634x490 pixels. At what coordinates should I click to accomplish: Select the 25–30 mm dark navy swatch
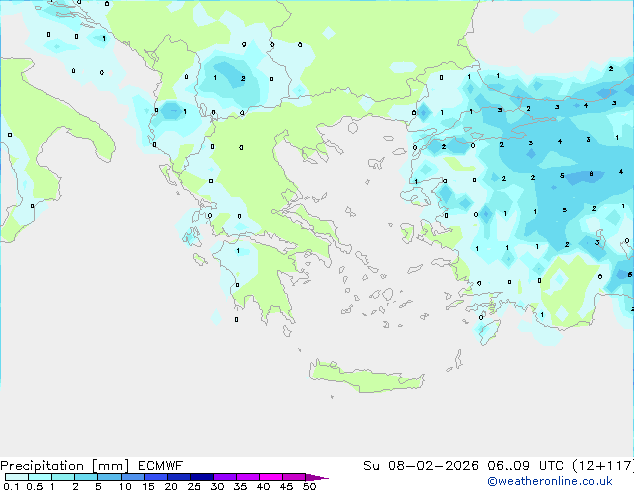pyautogui.click(x=202, y=477)
